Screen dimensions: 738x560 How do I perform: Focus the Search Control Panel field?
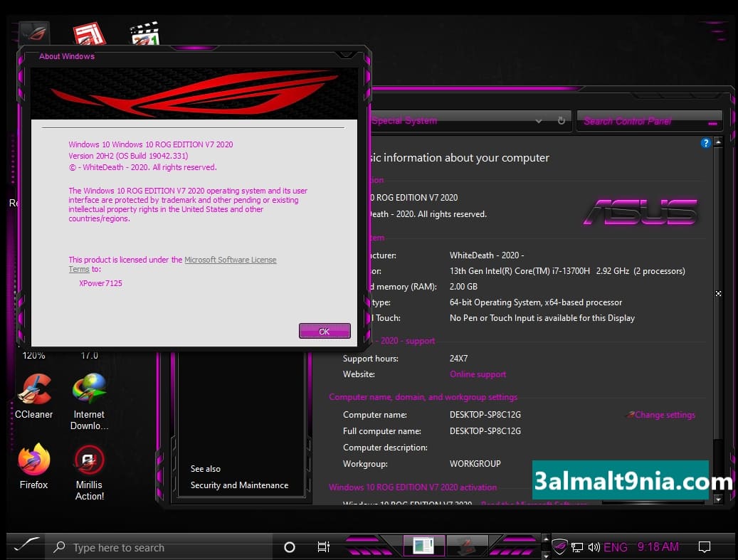[650, 121]
